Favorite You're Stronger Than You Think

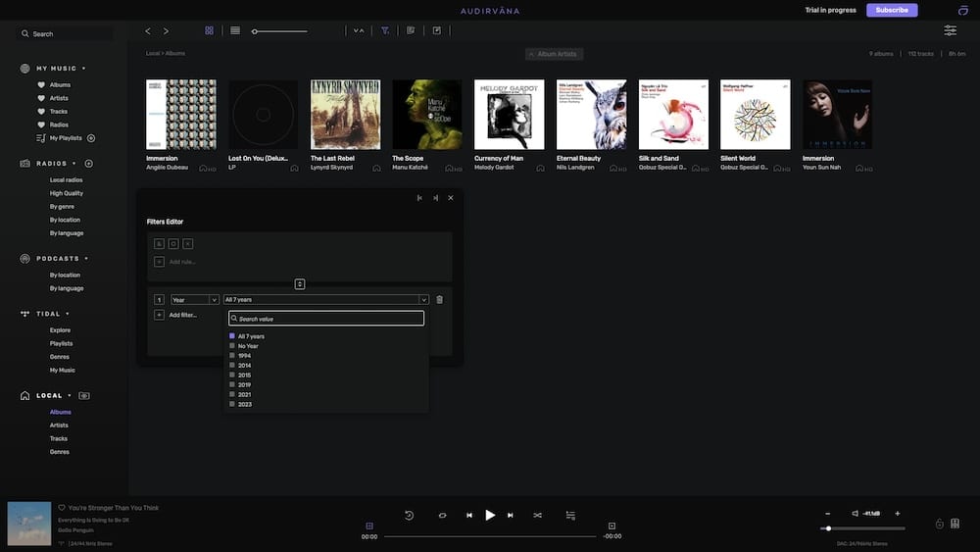(x=62, y=508)
